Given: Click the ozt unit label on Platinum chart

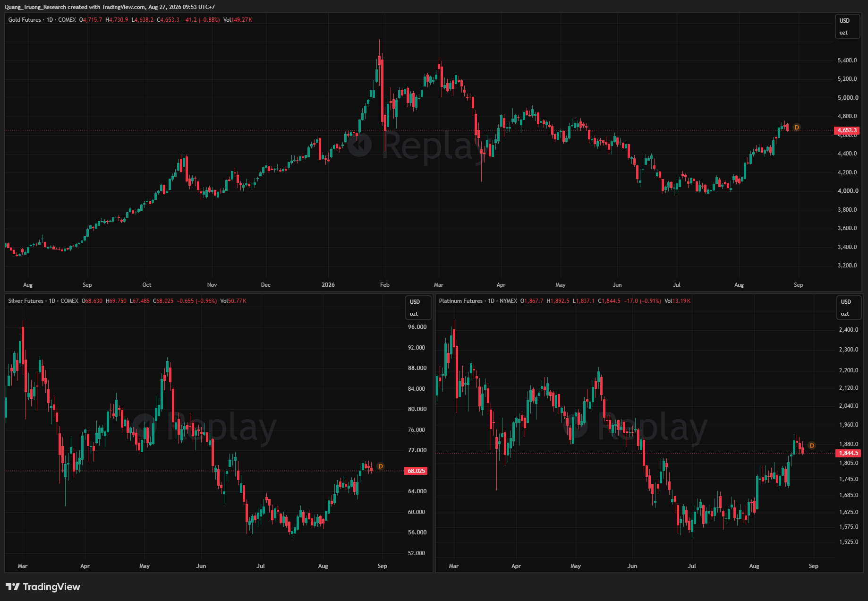Looking at the screenshot, I should pyautogui.click(x=845, y=314).
